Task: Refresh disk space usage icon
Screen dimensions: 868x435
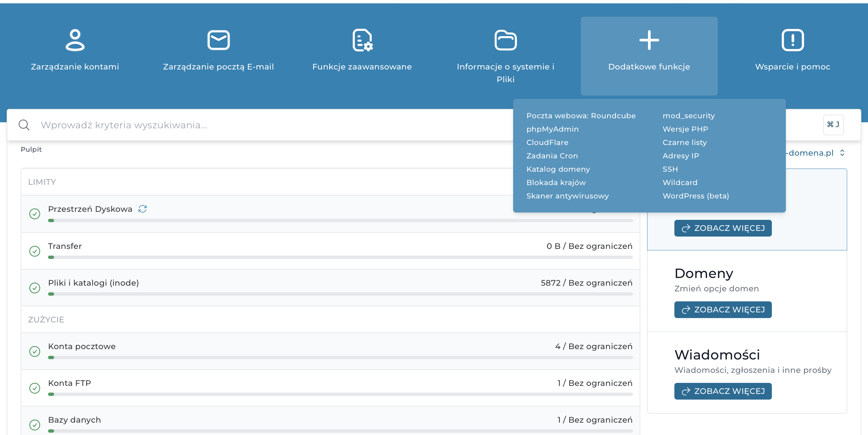Action: [x=143, y=209]
